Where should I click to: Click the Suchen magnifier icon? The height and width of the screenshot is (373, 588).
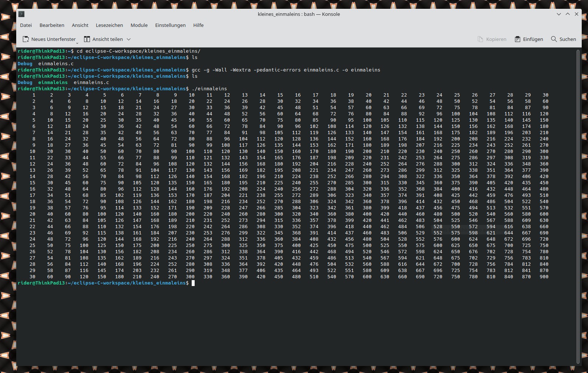pyautogui.click(x=554, y=39)
